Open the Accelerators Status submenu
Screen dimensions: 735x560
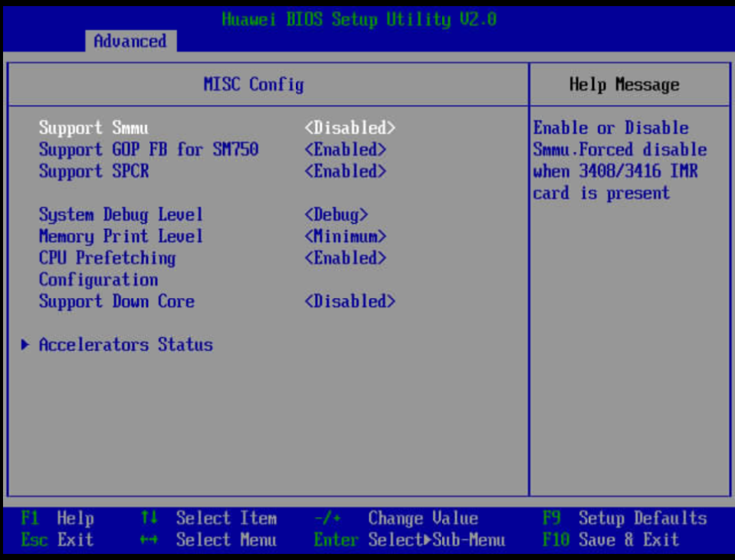[x=126, y=345]
